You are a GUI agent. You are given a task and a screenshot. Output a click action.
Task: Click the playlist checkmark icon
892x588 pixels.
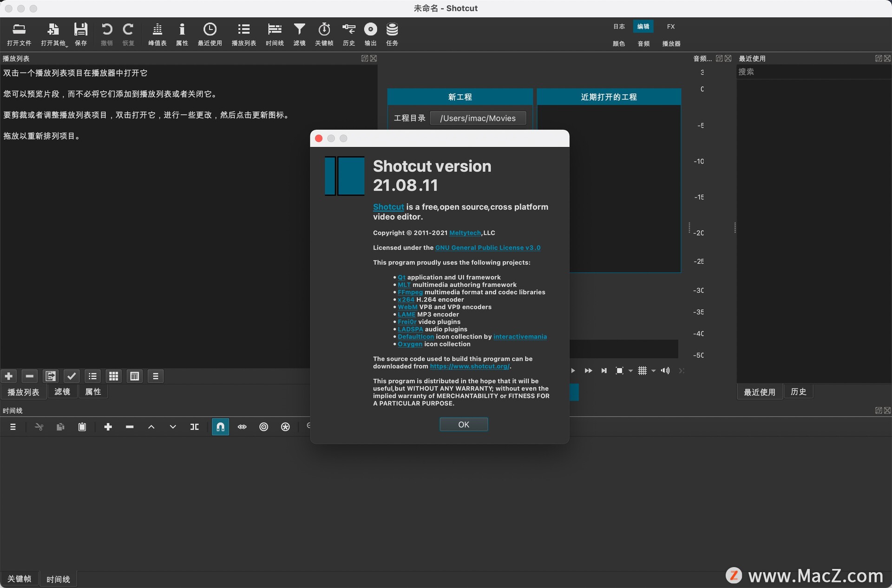tap(72, 376)
